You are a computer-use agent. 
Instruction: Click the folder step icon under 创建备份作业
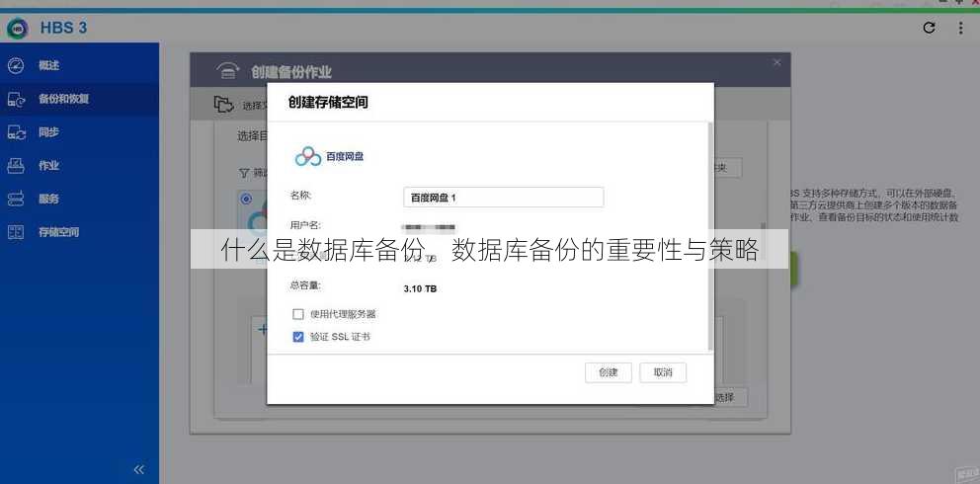pos(223,105)
